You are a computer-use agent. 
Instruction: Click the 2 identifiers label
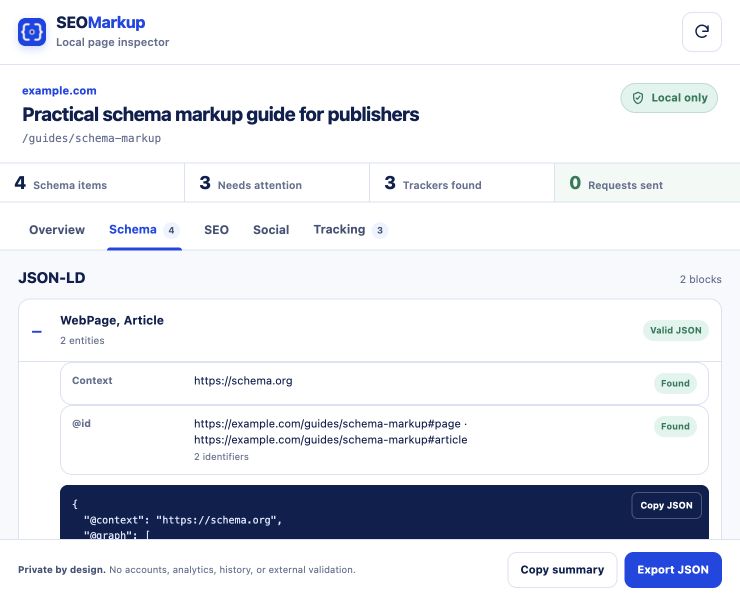pos(221,456)
